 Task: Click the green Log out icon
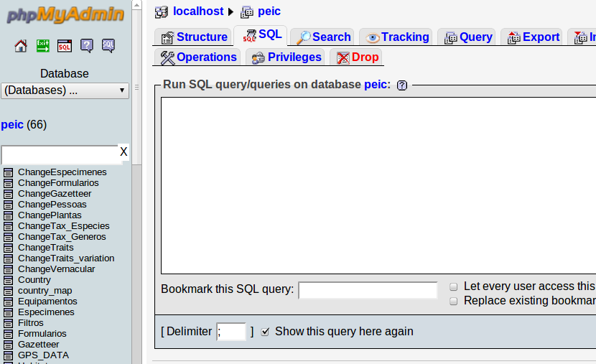(x=43, y=46)
